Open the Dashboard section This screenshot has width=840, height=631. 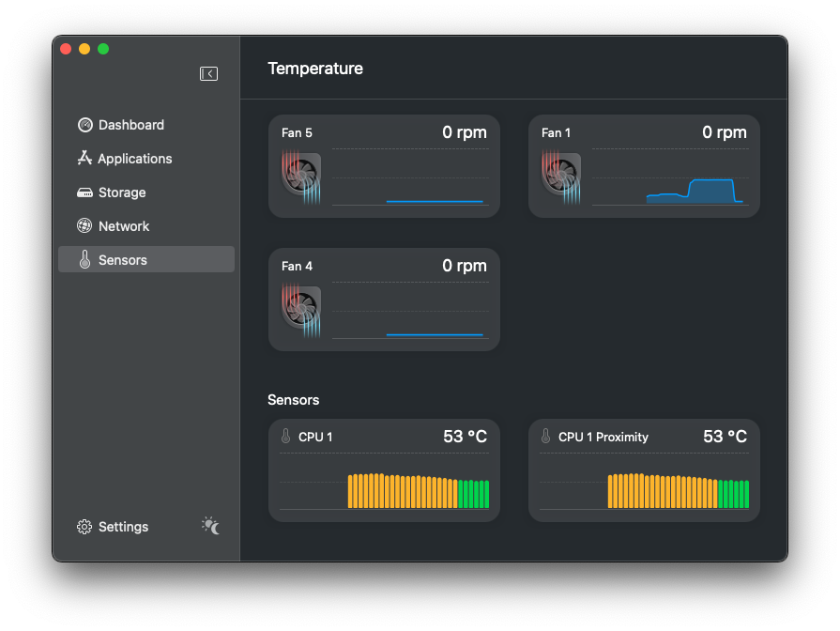coord(130,125)
